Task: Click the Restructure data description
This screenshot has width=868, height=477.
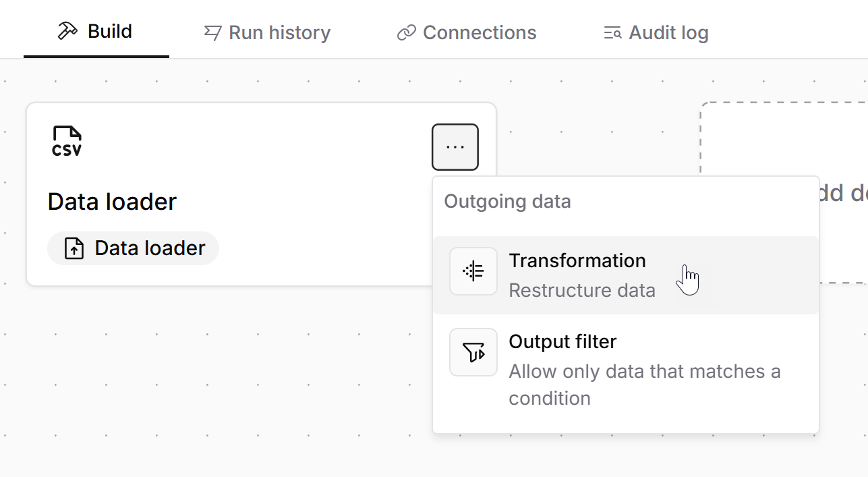Action: point(582,290)
